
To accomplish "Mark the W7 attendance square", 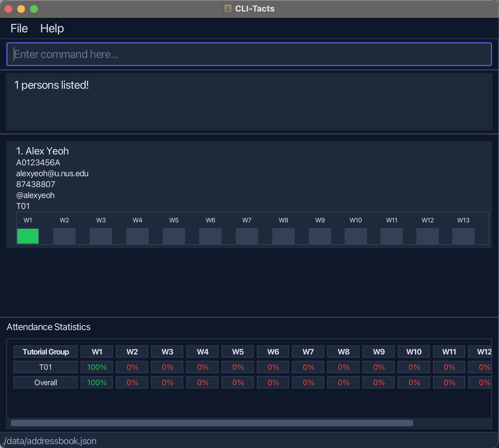I will point(247,236).
